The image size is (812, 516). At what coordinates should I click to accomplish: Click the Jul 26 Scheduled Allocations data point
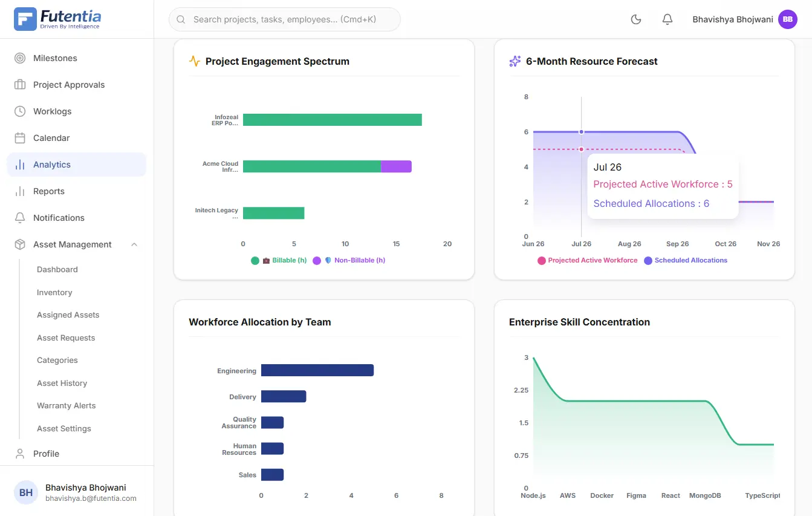(x=581, y=132)
